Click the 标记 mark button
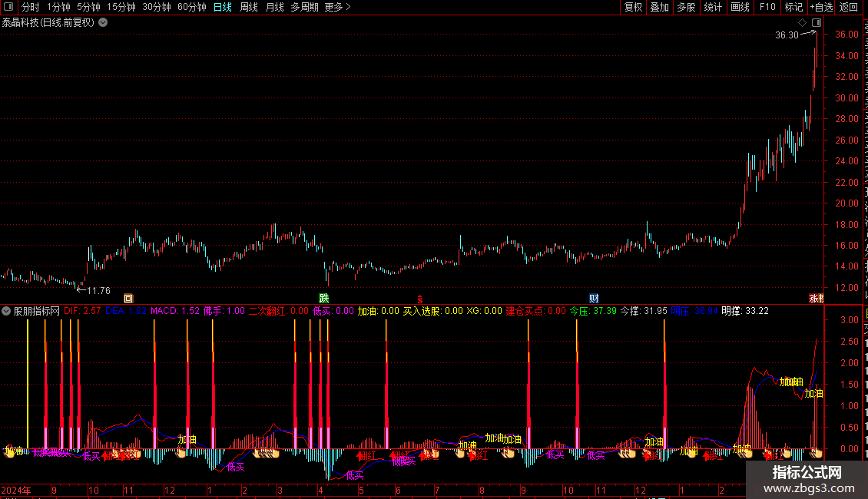The image size is (868, 499). coord(793,7)
